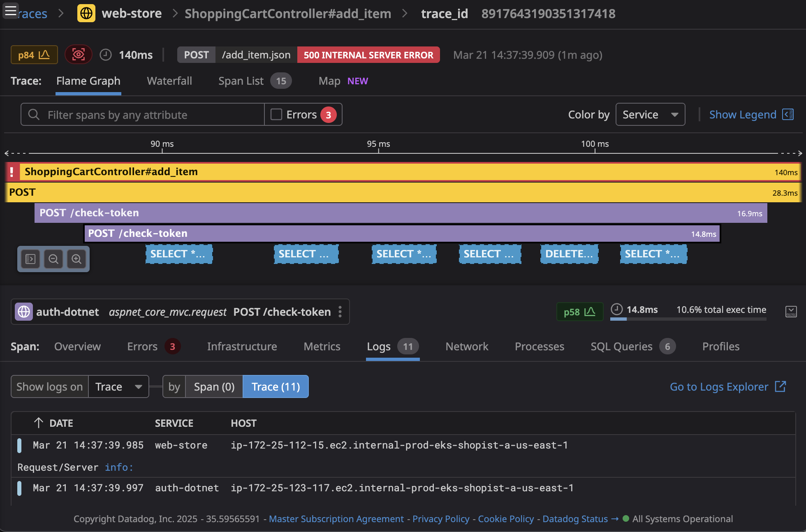The height and width of the screenshot is (532, 806).
Task: Open the SQL Queries span tab
Action: pyautogui.click(x=621, y=347)
